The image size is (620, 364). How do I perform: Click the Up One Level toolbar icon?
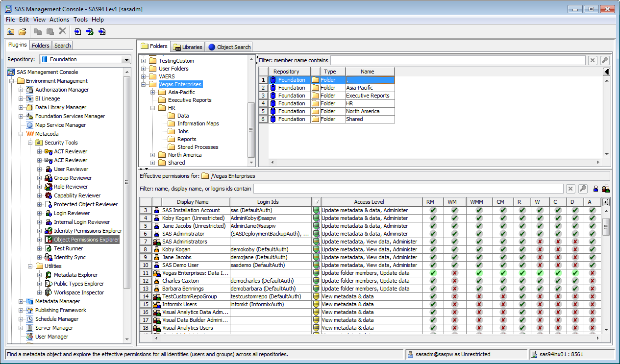click(10, 32)
